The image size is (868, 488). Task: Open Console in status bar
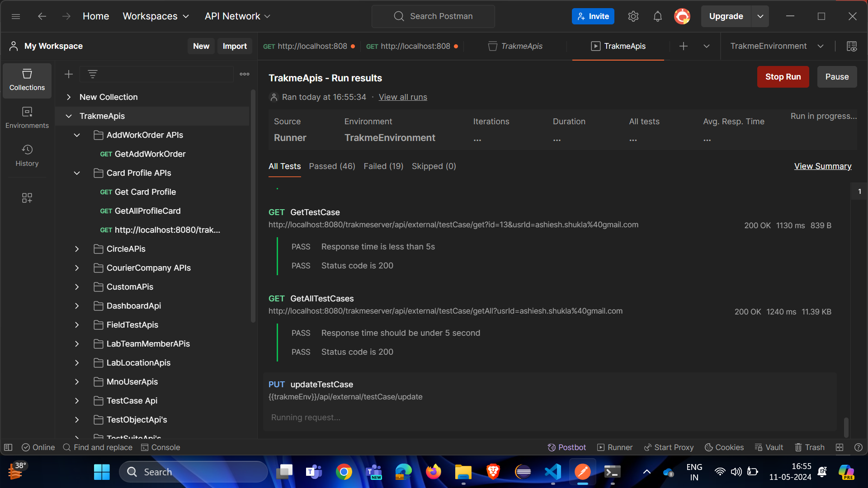(x=160, y=447)
